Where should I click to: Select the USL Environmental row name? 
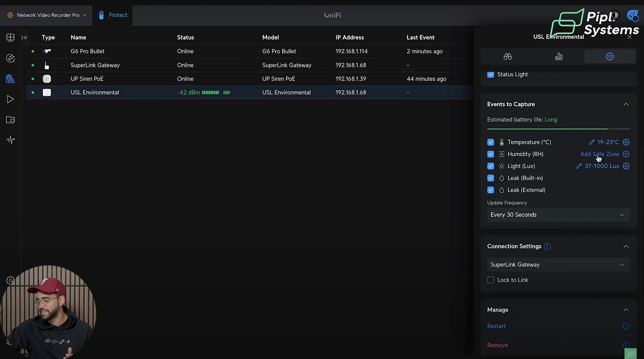click(95, 93)
